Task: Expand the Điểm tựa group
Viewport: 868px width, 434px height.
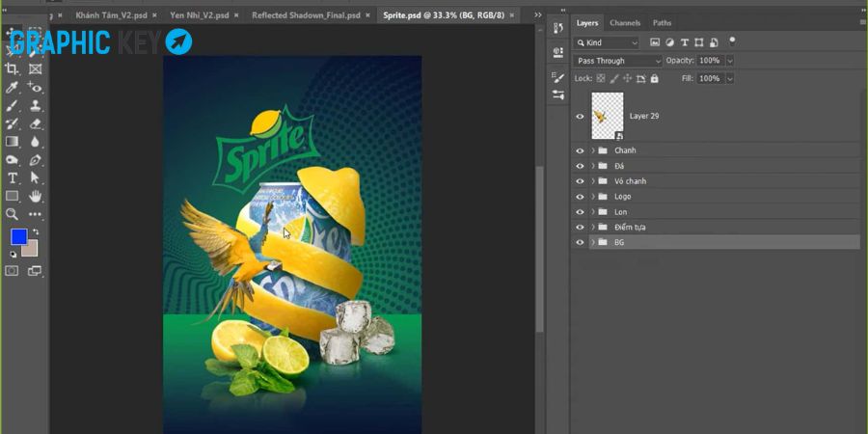Action: 593,227
